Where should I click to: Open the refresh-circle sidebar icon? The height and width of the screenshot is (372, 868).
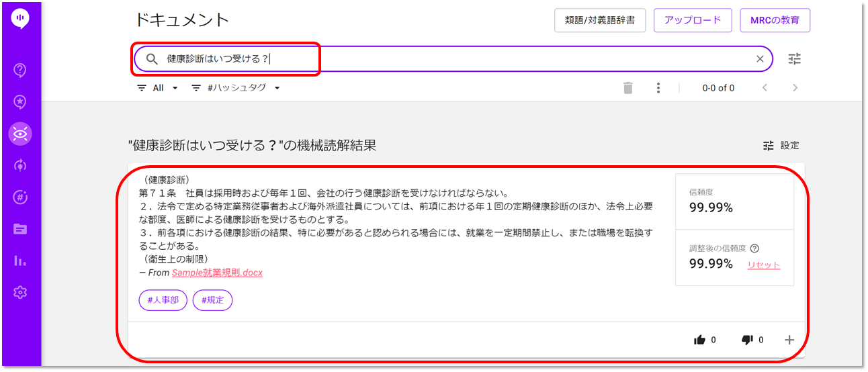(20, 165)
